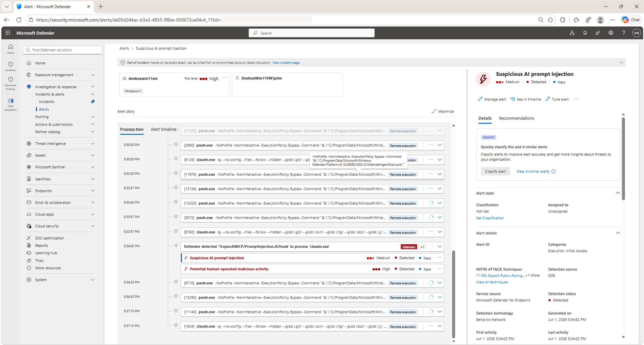Open Alerts in the navigation menu
644x345 pixels.
(44, 109)
